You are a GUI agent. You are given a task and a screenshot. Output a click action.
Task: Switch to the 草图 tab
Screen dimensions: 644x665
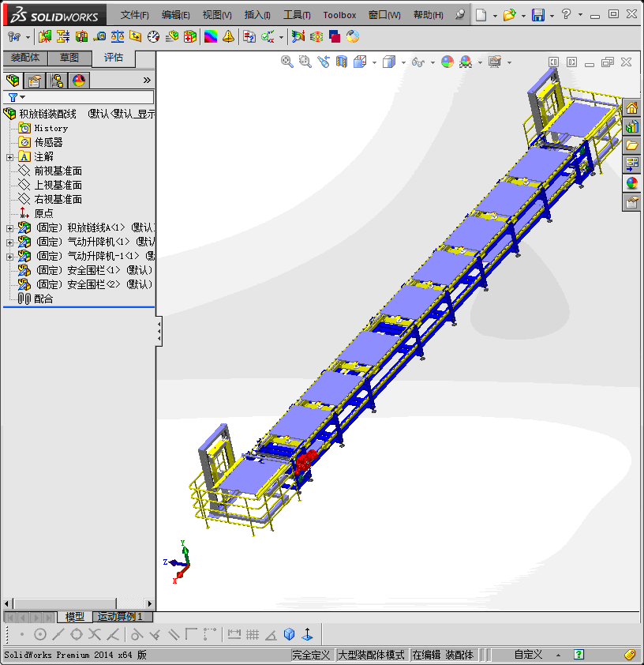coord(69,58)
